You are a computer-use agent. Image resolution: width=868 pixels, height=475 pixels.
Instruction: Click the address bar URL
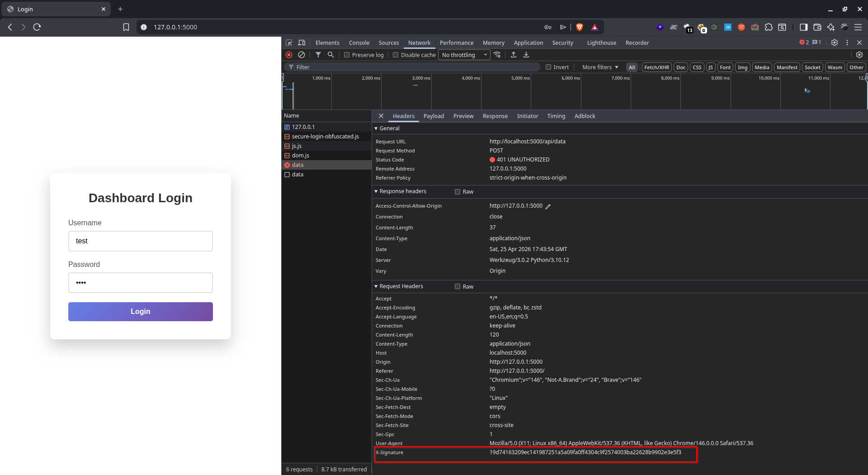pyautogui.click(x=175, y=27)
